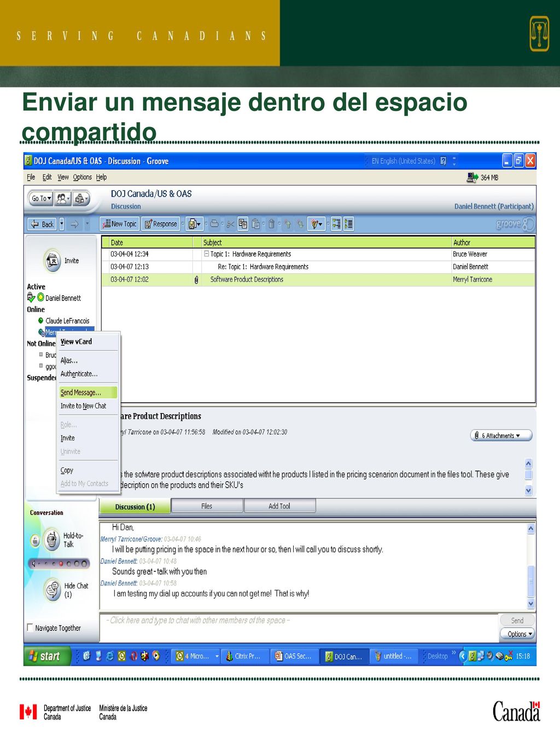Image resolution: width=560 pixels, height=747 pixels.
Task: Click the New Topic button
Action: (x=120, y=224)
